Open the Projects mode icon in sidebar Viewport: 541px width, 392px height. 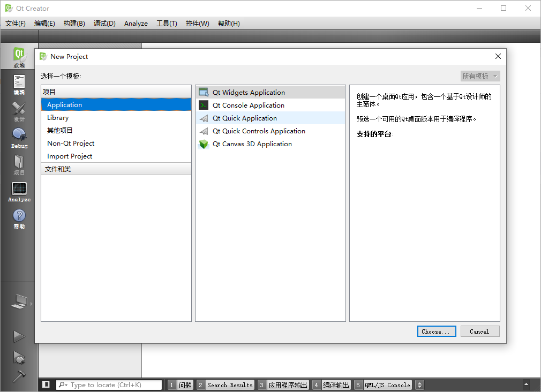[x=19, y=165]
